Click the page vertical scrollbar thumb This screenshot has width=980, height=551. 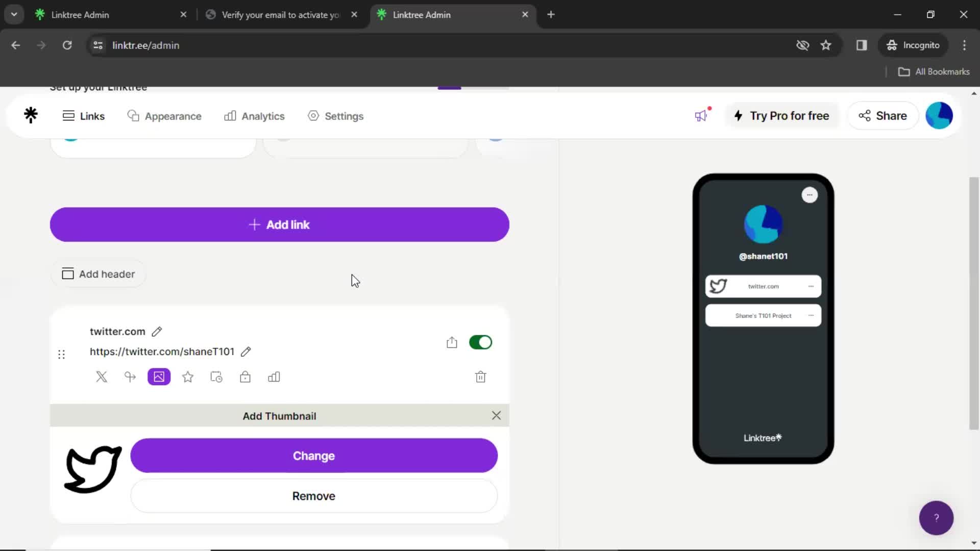974,303
